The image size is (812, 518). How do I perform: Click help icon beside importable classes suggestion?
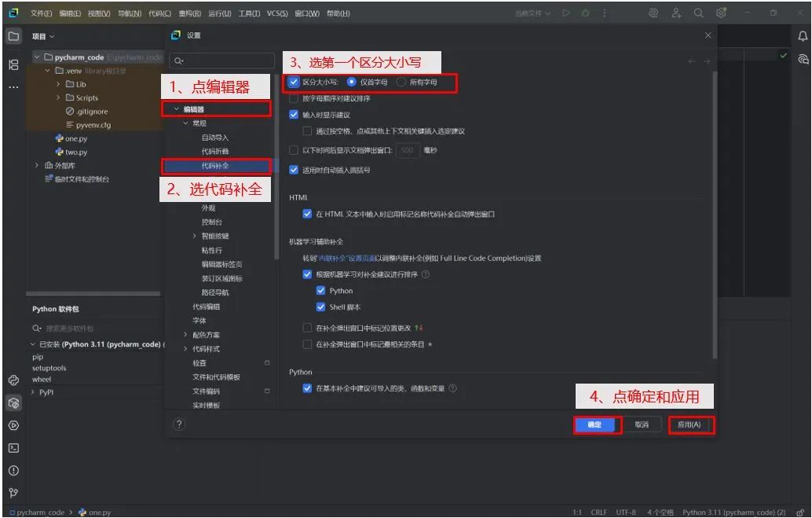click(452, 388)
